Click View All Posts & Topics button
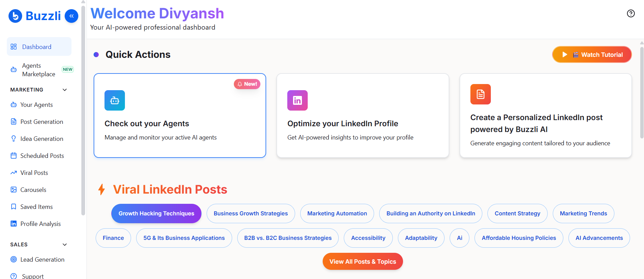644x279 pixels. (363, 261)
